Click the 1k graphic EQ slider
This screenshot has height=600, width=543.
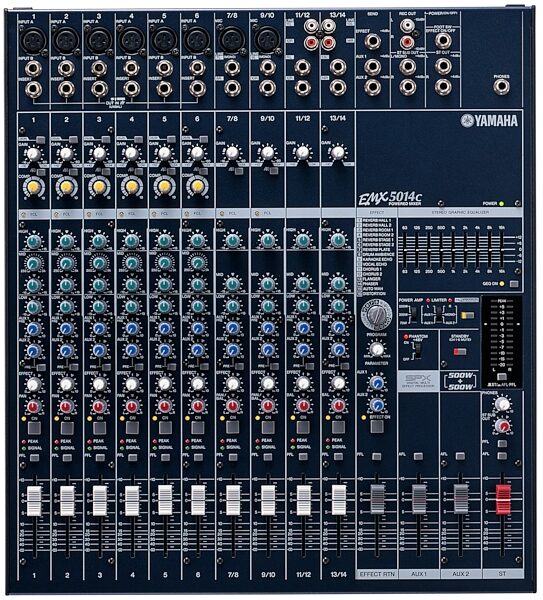click(453, 250)
